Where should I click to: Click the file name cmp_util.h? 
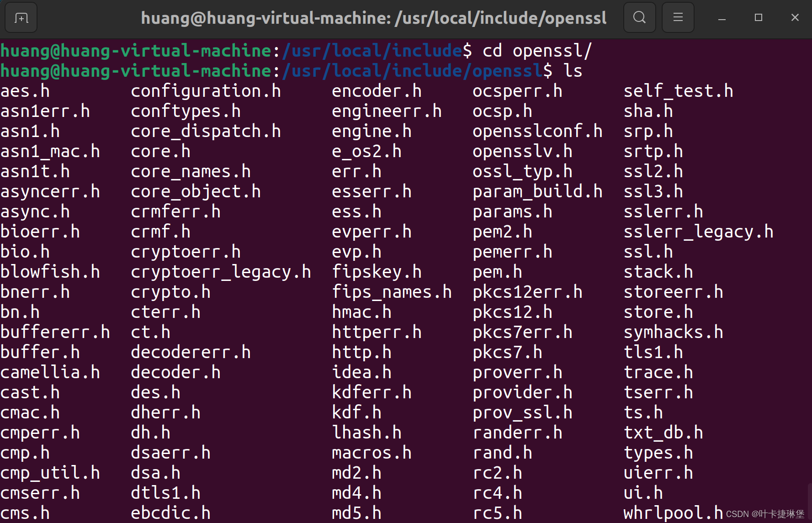pos(50,473)
